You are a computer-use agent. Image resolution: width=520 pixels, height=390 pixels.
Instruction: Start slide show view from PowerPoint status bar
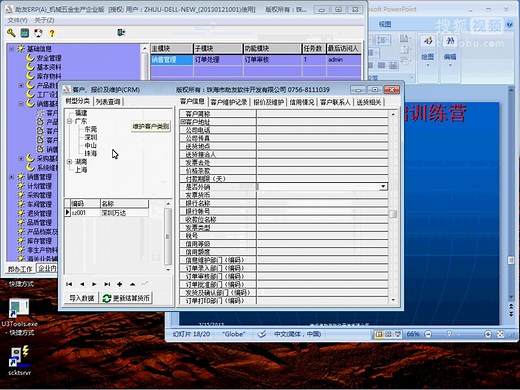point(398,334)
